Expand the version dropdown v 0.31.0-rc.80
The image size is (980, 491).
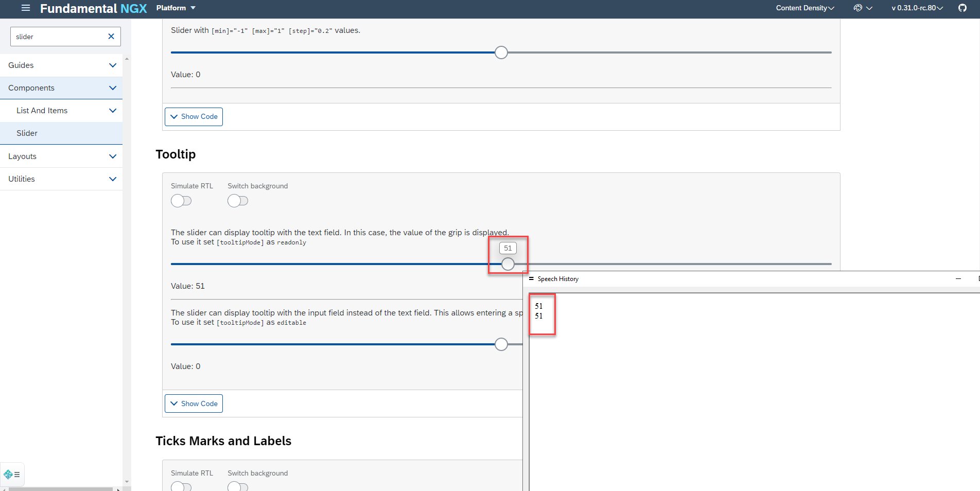(x=916, y=8)
